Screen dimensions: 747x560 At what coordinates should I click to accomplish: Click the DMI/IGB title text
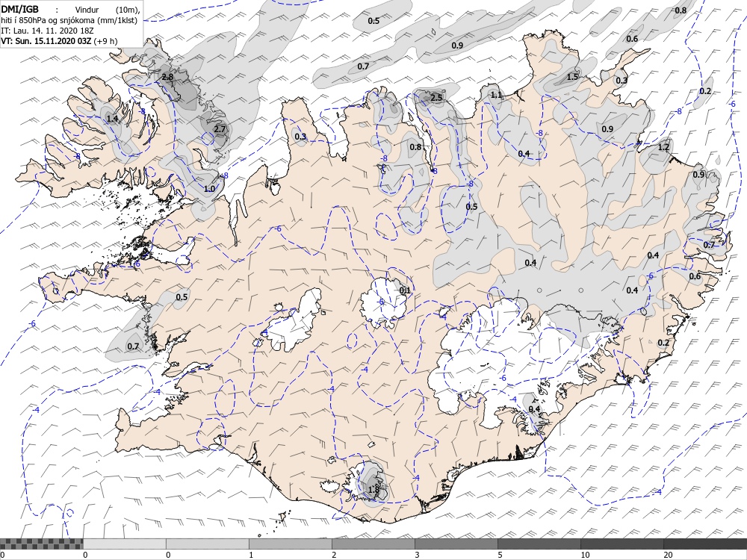[x=19, y=9]
